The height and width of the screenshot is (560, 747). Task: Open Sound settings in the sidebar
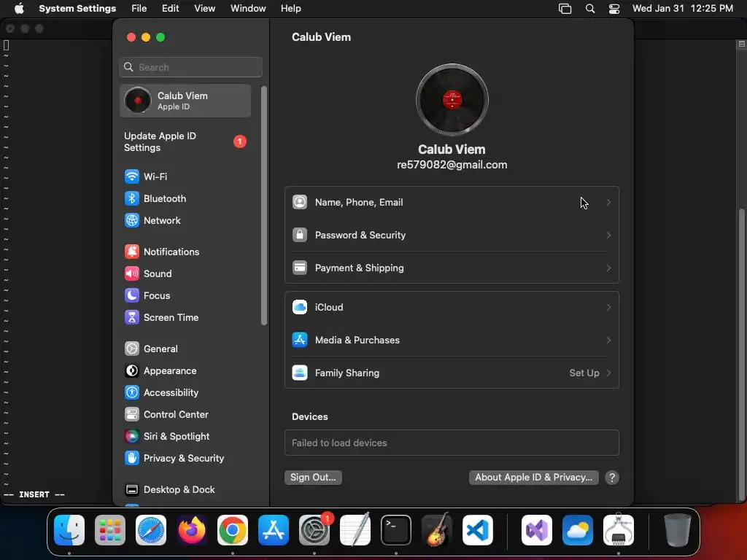186,274
